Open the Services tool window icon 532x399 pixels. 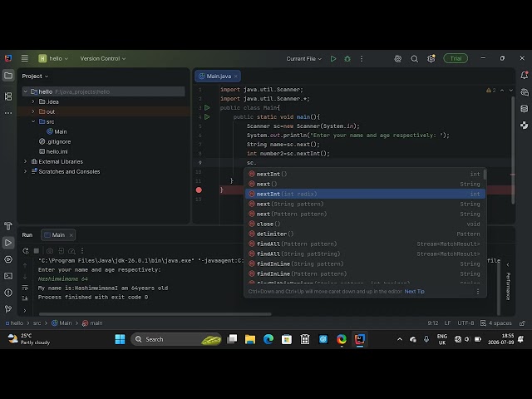(8, 259)
